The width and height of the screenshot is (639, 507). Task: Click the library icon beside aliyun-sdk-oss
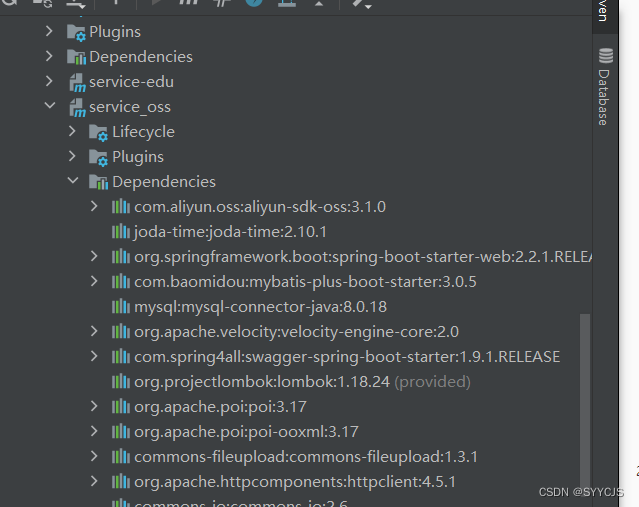pyautogui.click(x=121, y=207)
